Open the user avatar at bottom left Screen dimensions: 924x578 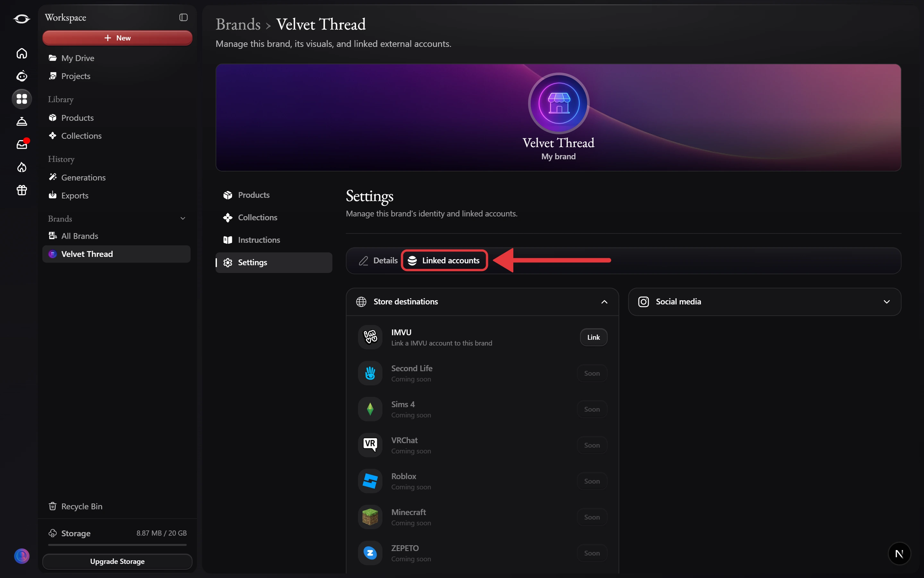22,556
